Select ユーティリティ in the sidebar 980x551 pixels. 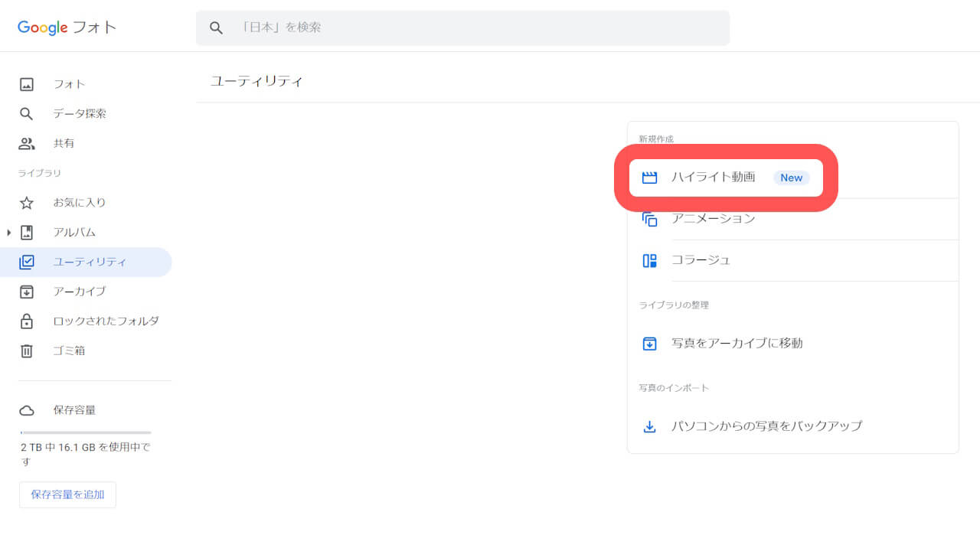(x=86, y=262)
